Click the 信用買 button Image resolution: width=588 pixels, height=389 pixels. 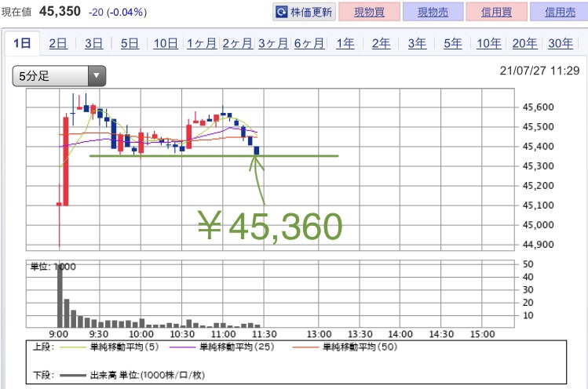click(496, 12)
